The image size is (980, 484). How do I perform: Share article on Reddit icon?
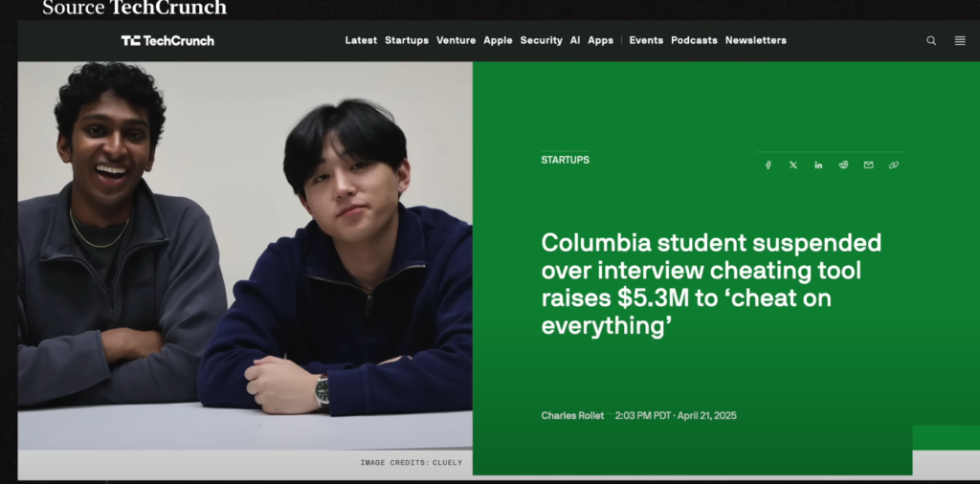(844, 165)
